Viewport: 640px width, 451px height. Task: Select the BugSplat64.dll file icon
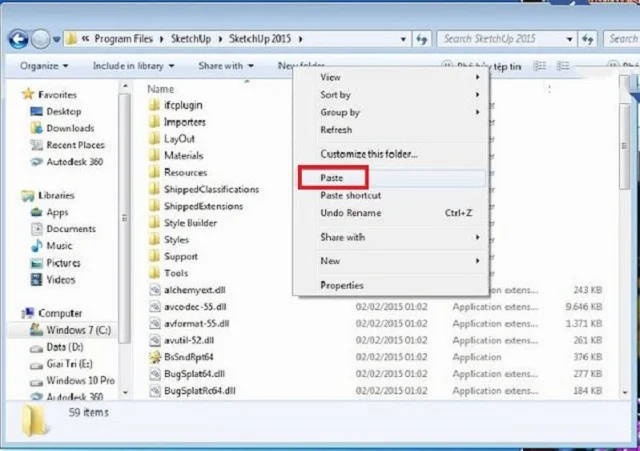coord(155,374)
